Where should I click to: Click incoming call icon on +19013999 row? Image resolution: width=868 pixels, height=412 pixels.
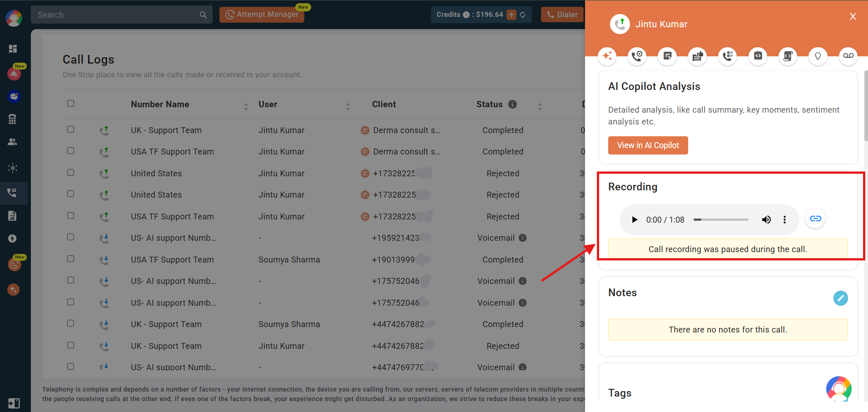coord(104,260)
